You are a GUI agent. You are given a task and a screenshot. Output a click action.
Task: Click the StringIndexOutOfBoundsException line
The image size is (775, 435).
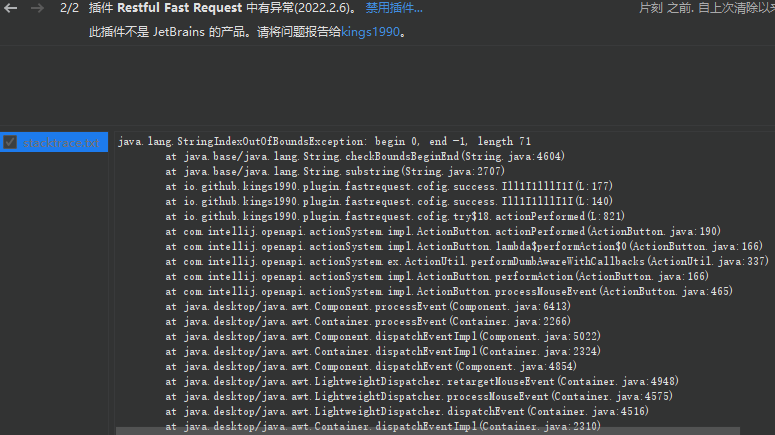pos(324,141)
